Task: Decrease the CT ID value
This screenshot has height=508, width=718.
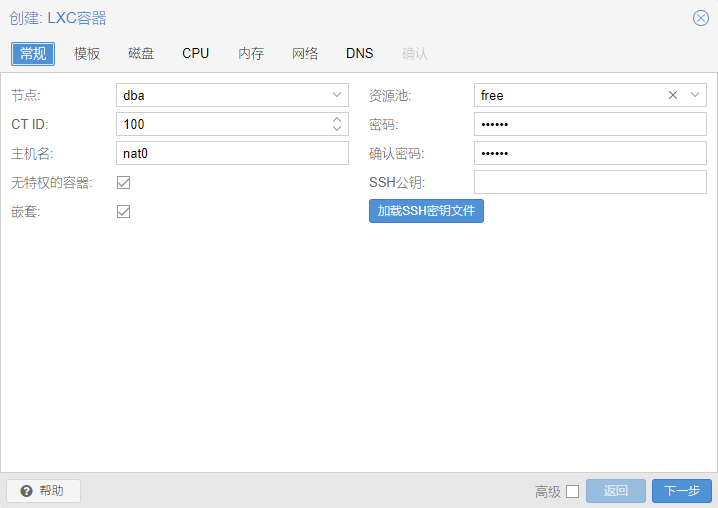Action: tap(337, 129)
